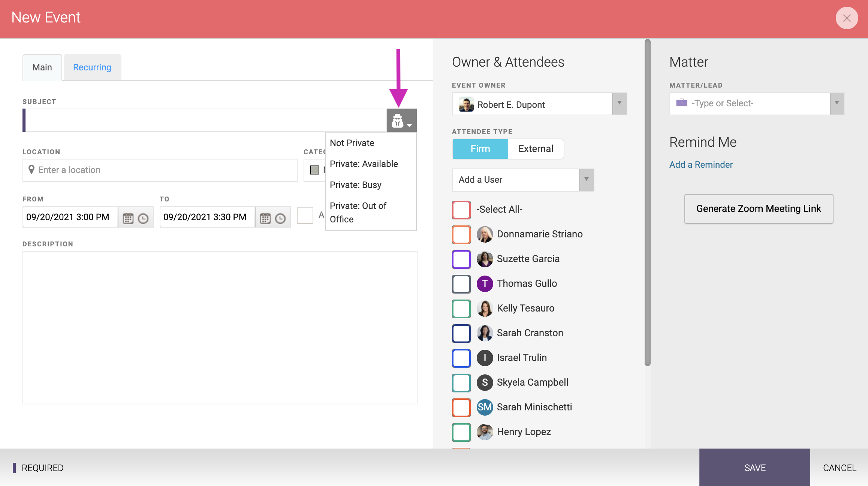Open the FROM time clock picker
The width and height of the screenshot is (868, 486).
143,218
